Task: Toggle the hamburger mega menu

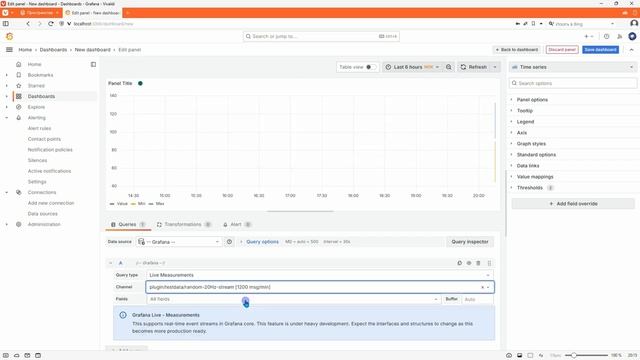Action: click(x=9, y=49)
